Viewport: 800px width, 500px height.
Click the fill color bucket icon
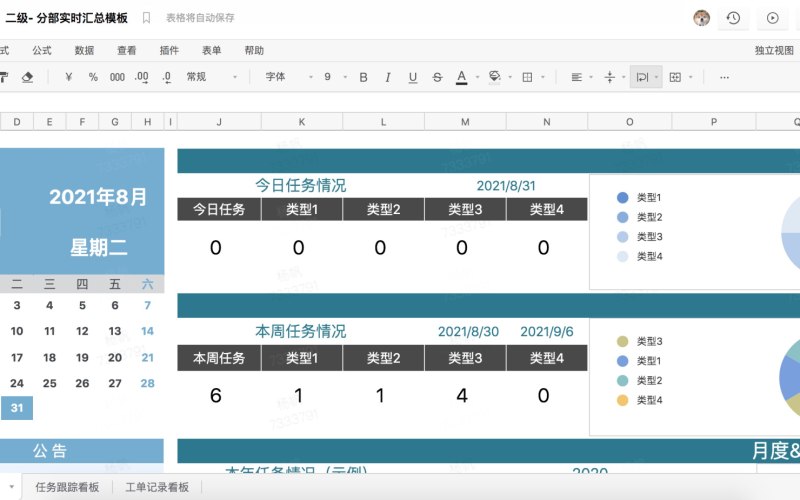pos(494,77)
